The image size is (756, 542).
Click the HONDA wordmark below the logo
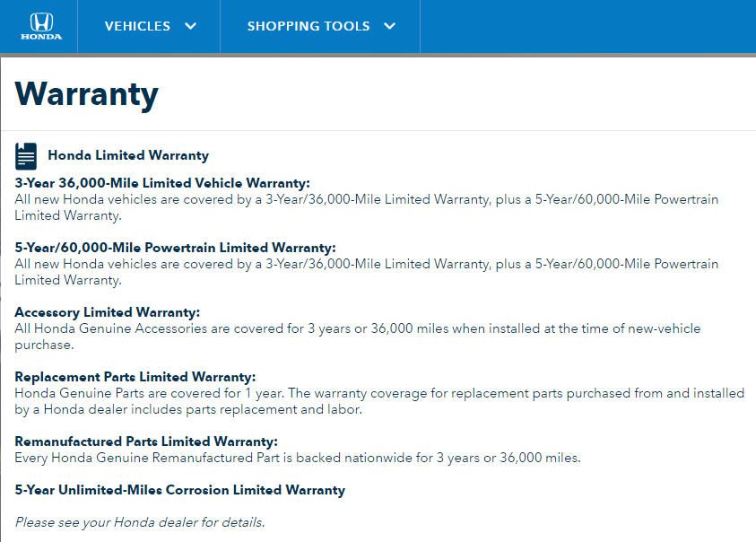(41, 37)
